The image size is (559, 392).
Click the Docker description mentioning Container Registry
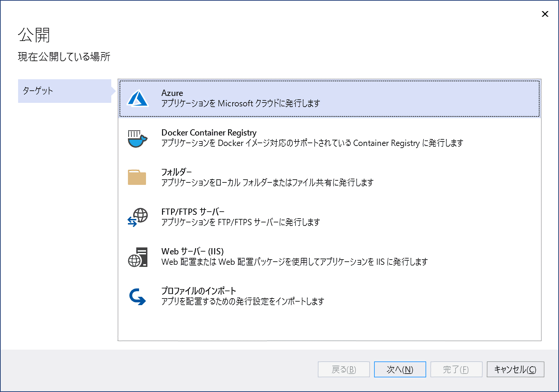click(312, 143)
